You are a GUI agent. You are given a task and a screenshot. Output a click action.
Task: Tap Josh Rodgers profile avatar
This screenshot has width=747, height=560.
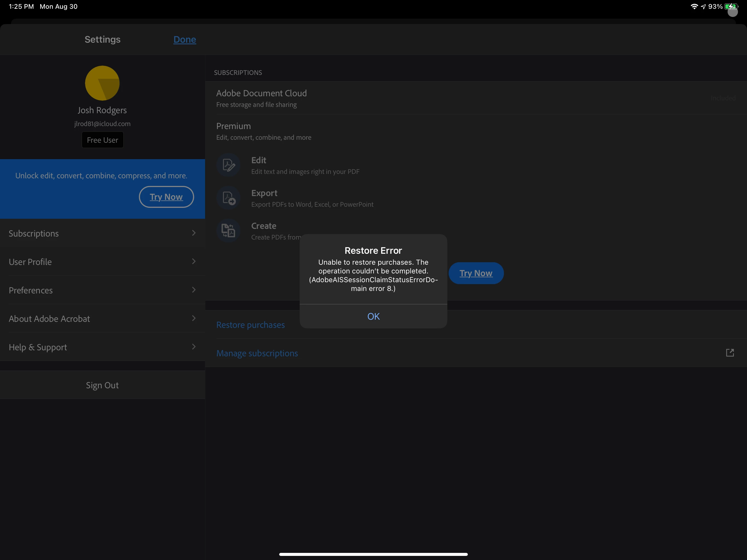(x=102, y=83)
